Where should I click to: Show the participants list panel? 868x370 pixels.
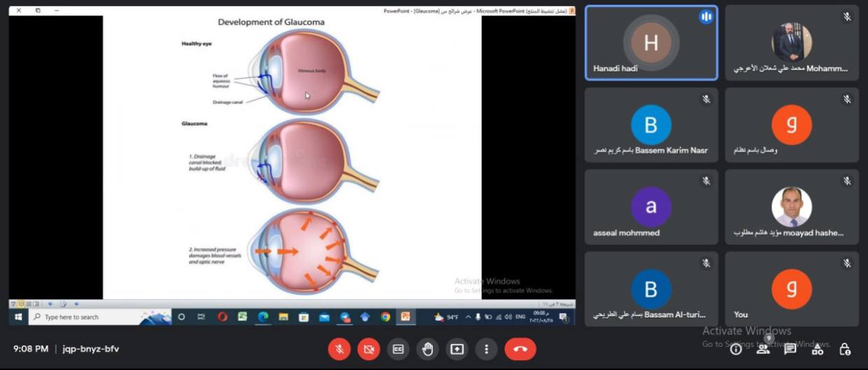click(x=762, y=349)
